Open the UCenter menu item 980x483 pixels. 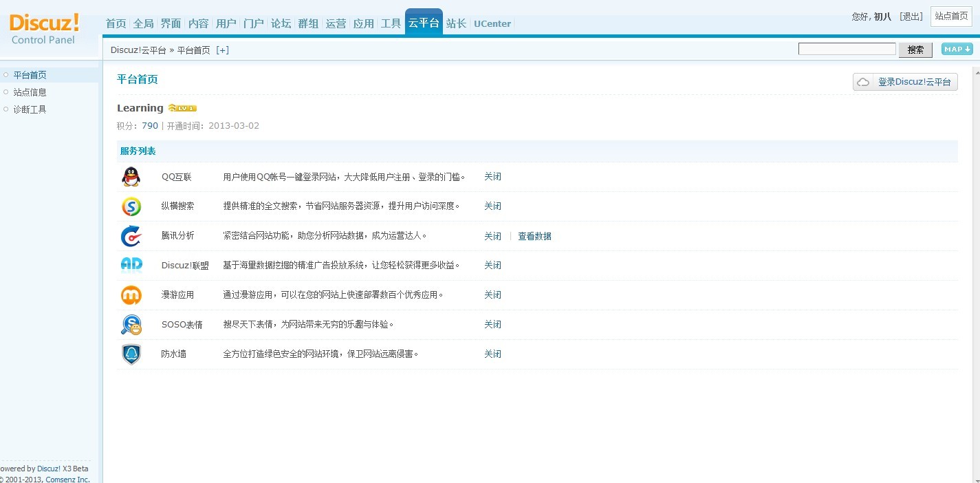pos(492,23)
